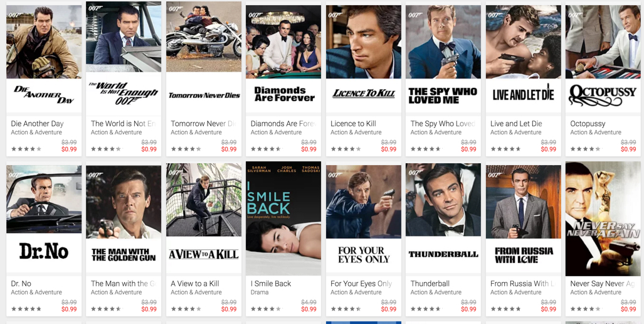The width and height of the screenshot is (644, 324).
Task: Choose The Spy Who Loved Me poster
Action: click(x=443, y=59)
